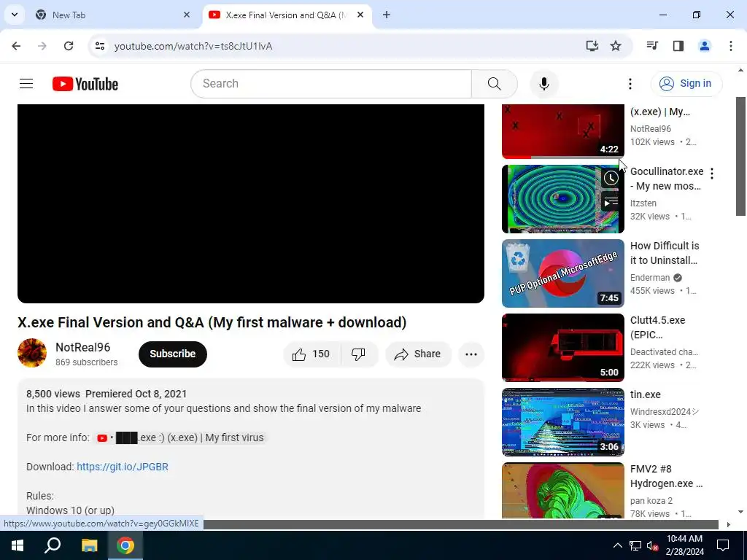
Task: Close the New Tab tab
Action: tap(187, 15)
